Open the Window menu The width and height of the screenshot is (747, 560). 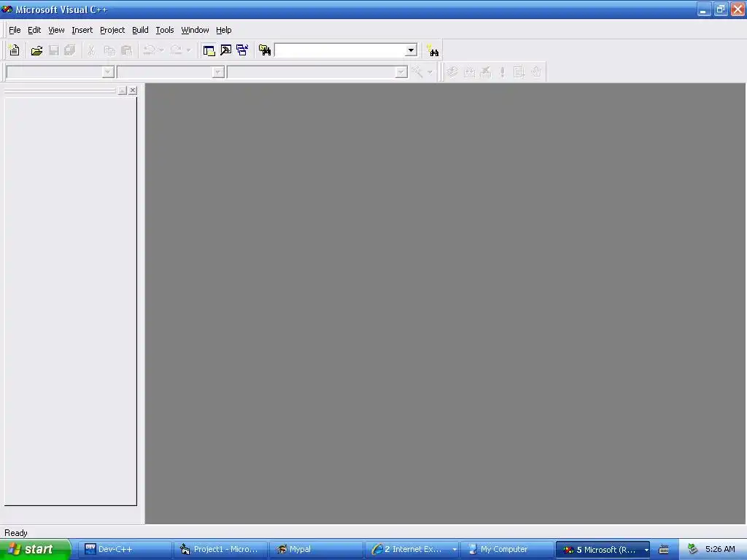[x=195, y=30]
